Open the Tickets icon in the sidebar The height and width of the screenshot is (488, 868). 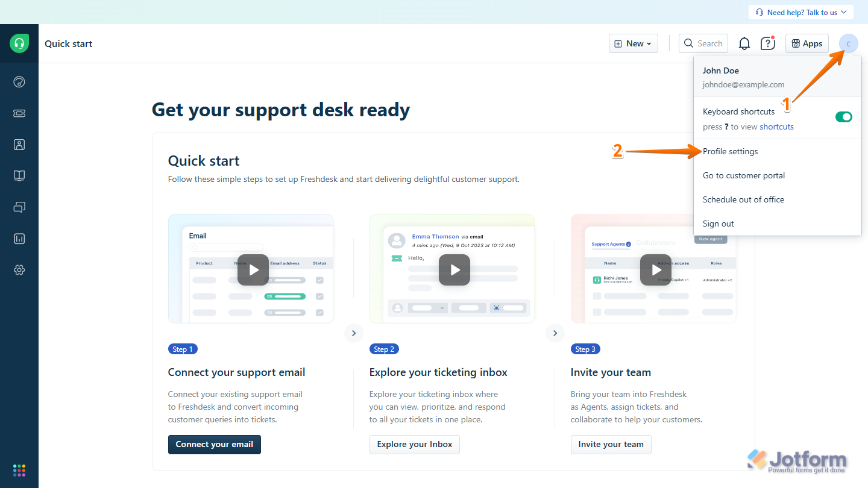coord(19,113)
